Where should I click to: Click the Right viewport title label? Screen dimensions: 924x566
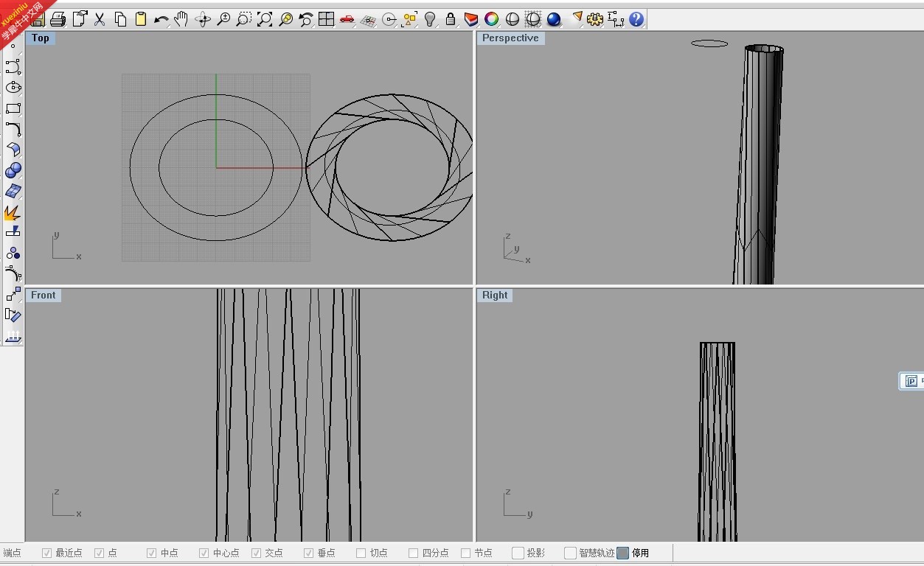(x=495, y=295)
